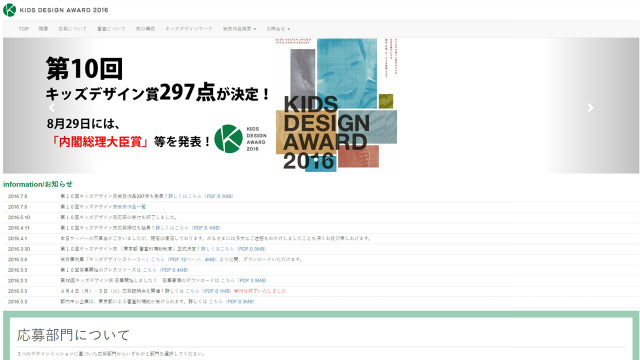This screenshot has height=360, width=640.
Task: Open こちら PDF 0.4MB press release link
Action: point(165,270)
